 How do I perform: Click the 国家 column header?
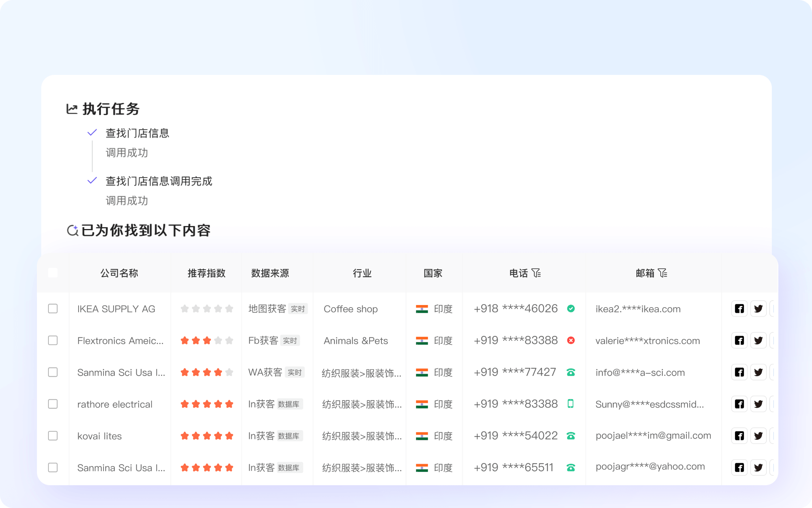click(433, 273)
